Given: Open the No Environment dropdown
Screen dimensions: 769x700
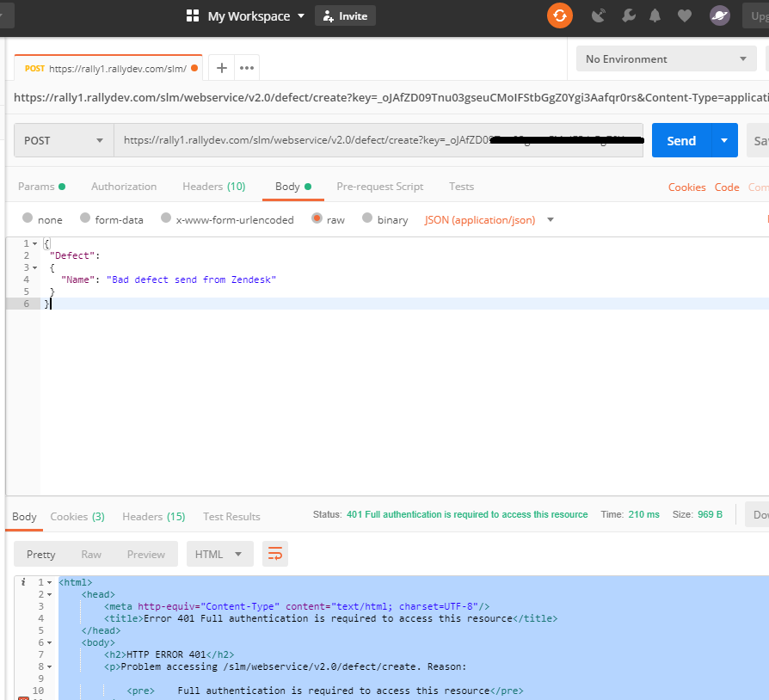Looking at the screenshot, I should click(x=665, y=58).
